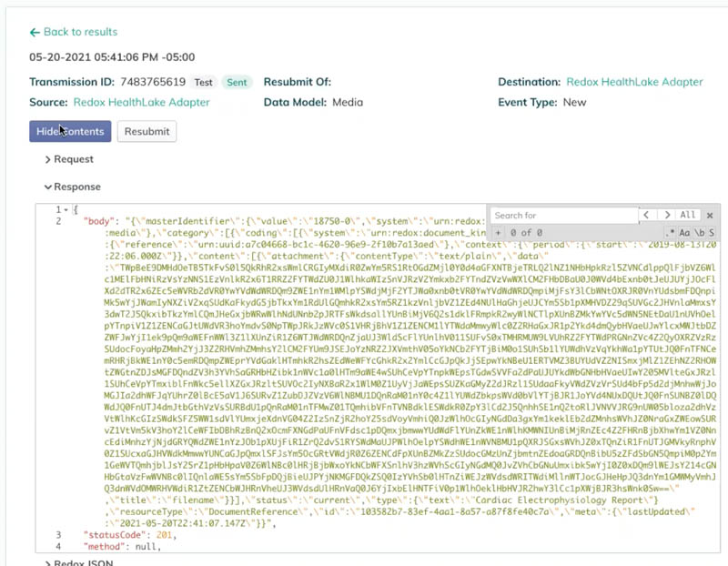Open the Redox HealthLake Adapter destination link
728x566 pixels.
pyautogui.click(x=634, y=82)
